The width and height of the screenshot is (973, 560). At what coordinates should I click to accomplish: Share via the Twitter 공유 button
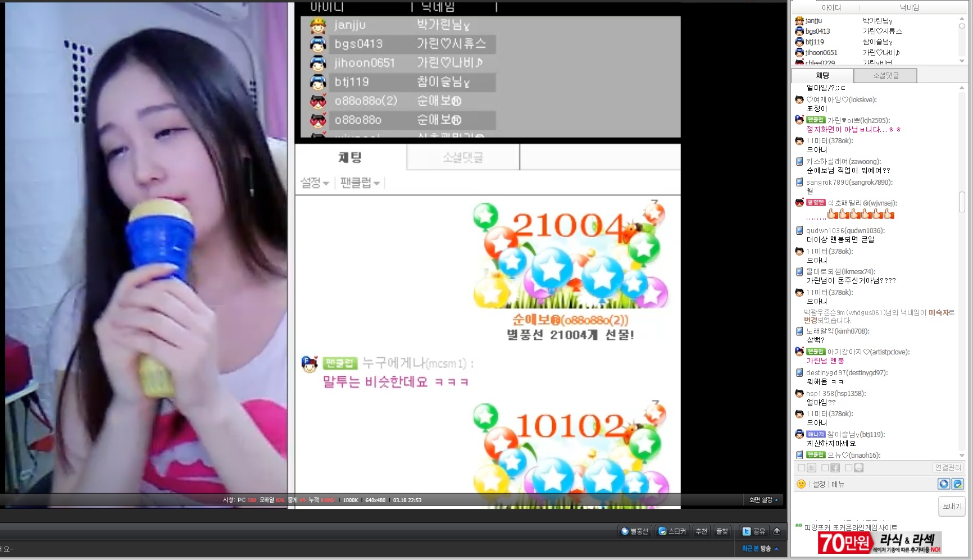pyautogui.click(x=754, y=531)
